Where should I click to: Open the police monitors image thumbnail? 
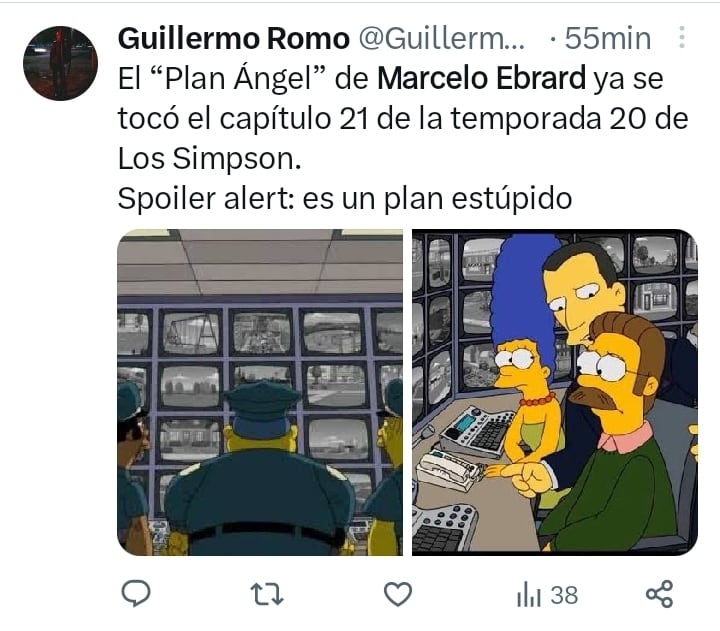coord(260,392)
